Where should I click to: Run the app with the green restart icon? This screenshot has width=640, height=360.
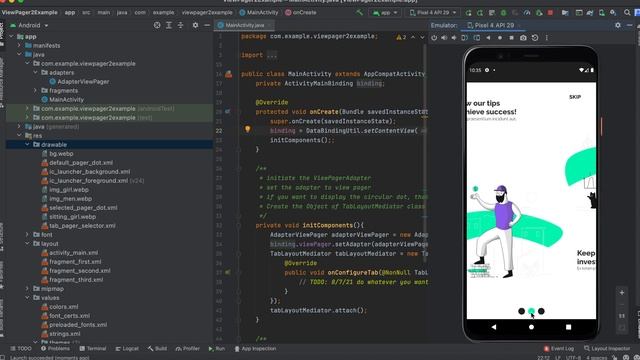click(468, 13)
